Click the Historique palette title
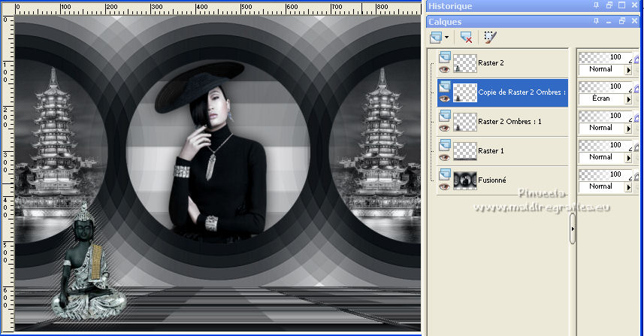The width and height of the screenshot is (644, 336). point(450,6)
